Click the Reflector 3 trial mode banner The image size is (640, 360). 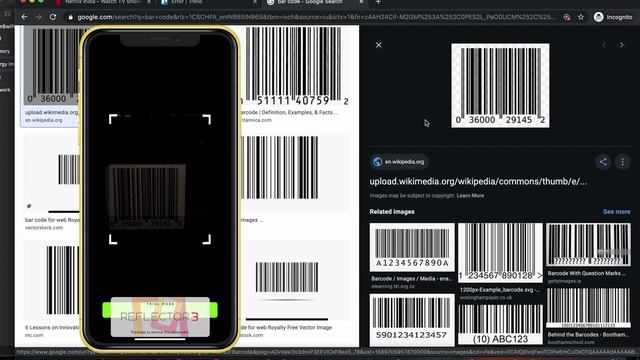pyautogui.click(x=160, y=317)
